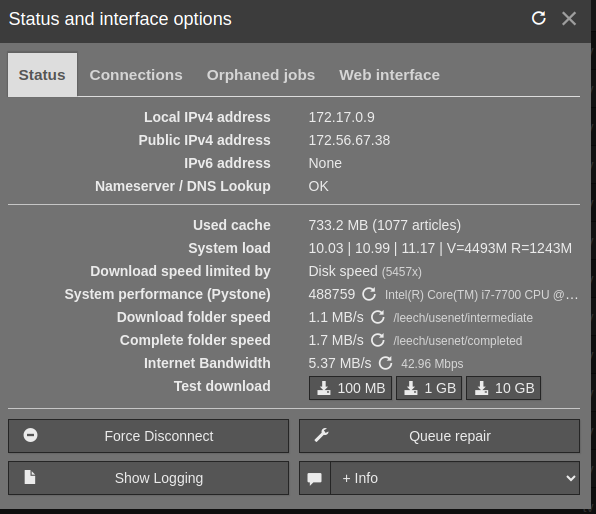
Task: Click the Intel(R) Core(TM) i7-7700 CPU text
Action: click(481, 295)
